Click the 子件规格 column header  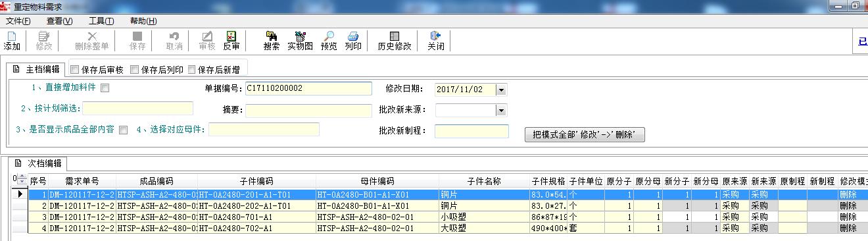[x=548, y=181]
